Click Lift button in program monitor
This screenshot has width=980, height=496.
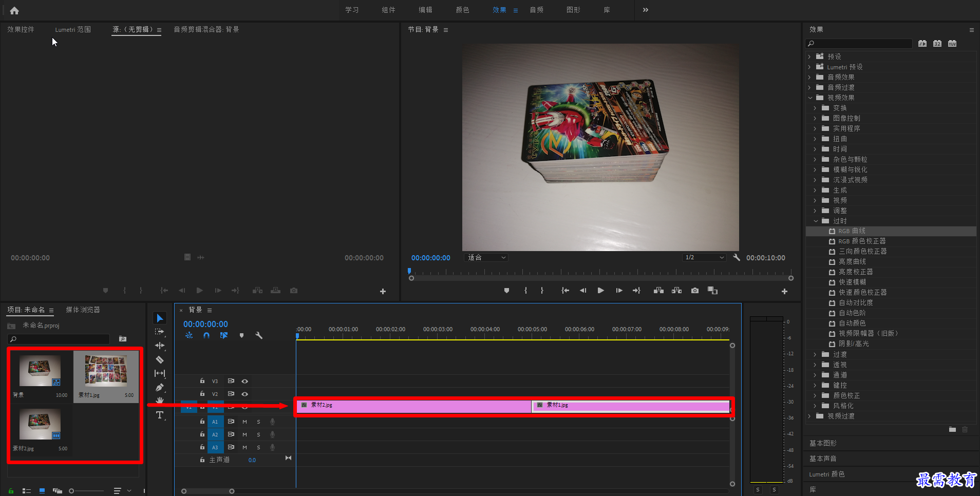(658, 291)
